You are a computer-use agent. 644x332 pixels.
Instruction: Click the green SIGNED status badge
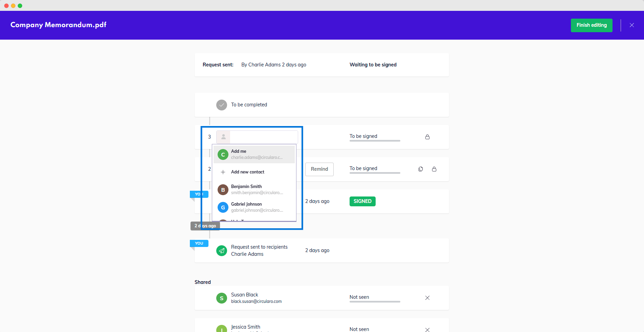[362, 201]
